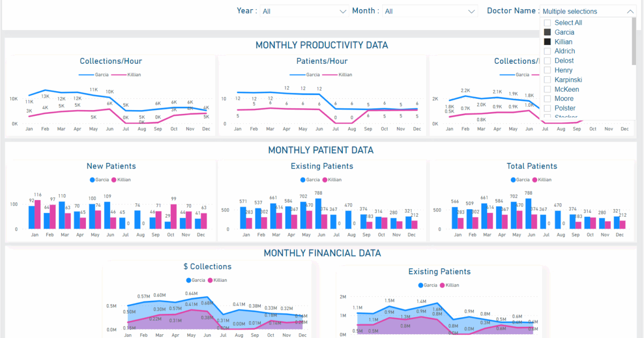Click the Henry doctor name label

point(563,70)
